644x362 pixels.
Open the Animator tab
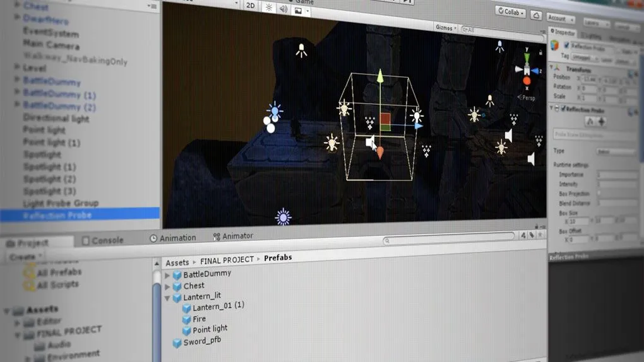click(233, 236)
